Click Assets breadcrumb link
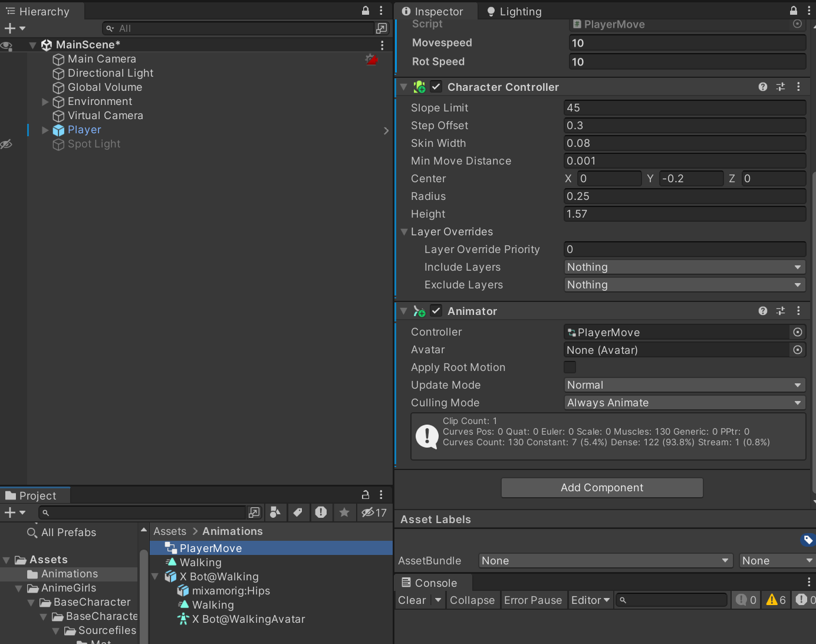Screen dimensions: 816x644 [170, 531]
